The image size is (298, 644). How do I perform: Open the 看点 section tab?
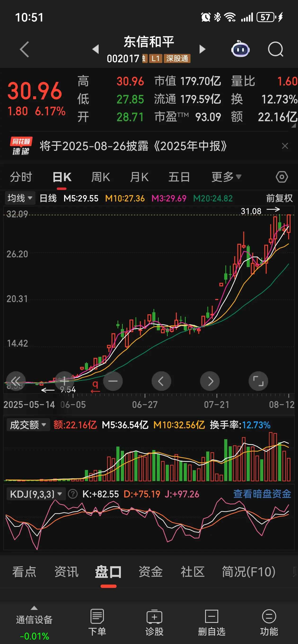pyautogui.click(x=24, y=572)
